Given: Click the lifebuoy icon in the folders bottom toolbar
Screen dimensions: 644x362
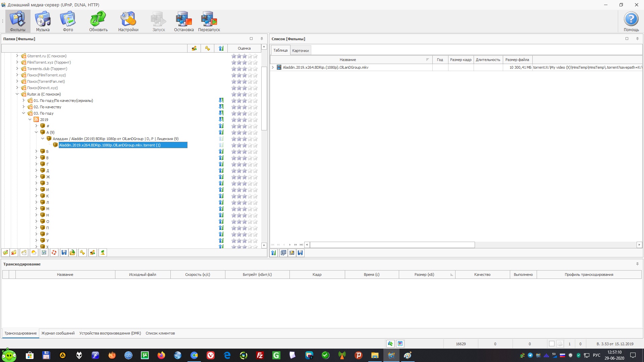Looking at the screenshot, I should [x=54, y=252].
